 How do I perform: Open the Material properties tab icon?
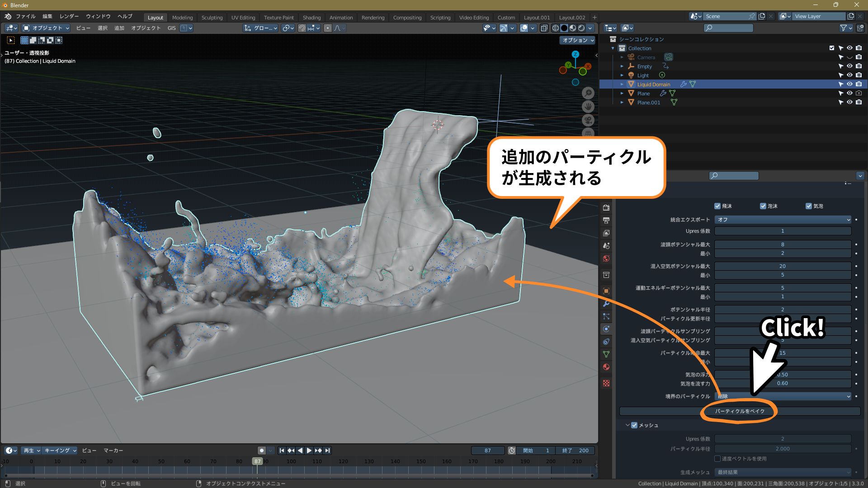point(606,367)
